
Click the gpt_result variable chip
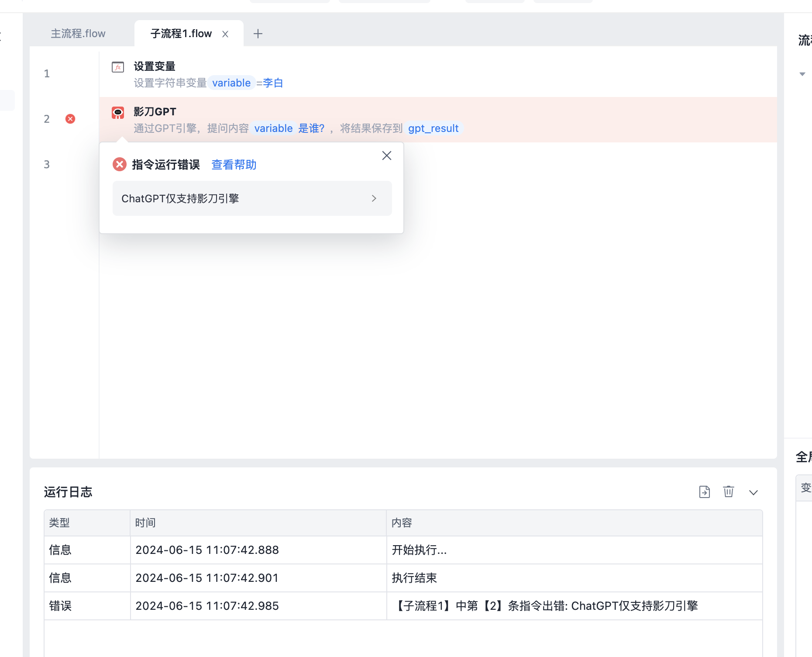pos(433,128)
